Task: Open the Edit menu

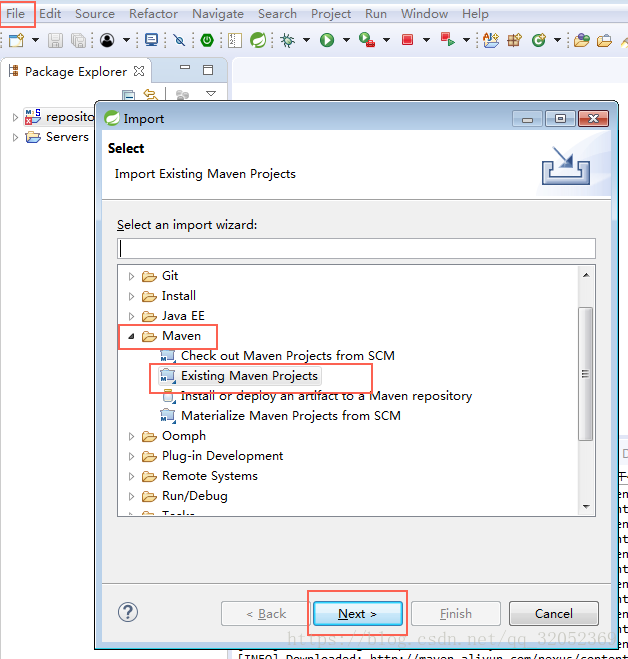Action: point(50,14)
